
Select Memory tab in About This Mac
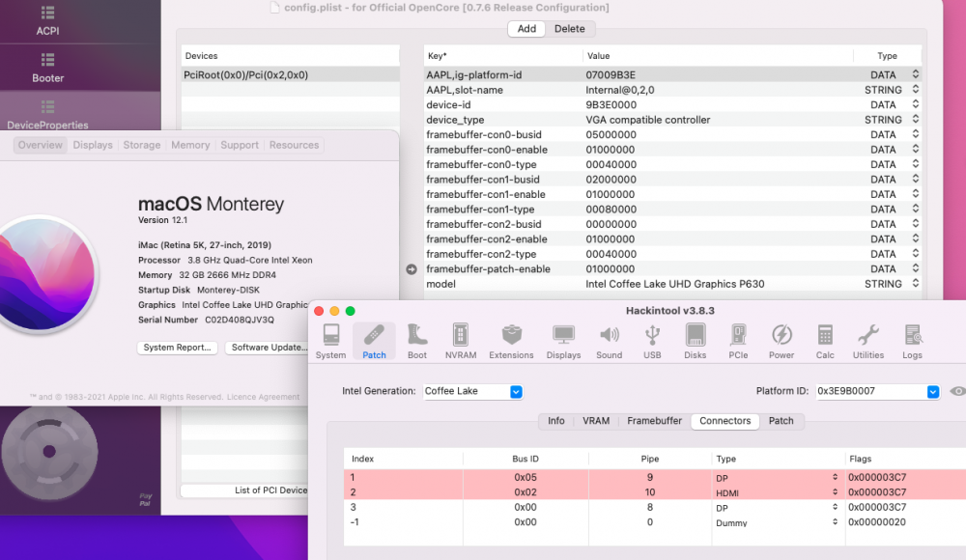point(190,145)
